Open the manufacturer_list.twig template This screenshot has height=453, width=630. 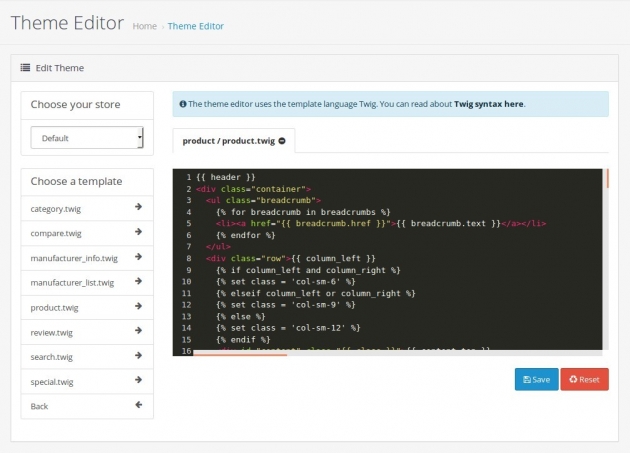click(x=87, y=283)
